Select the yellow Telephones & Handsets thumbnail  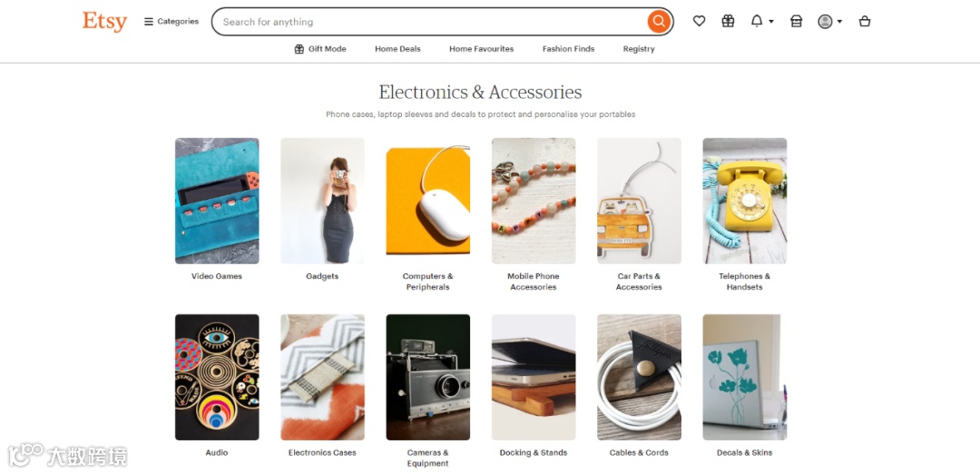pos(744,201)
